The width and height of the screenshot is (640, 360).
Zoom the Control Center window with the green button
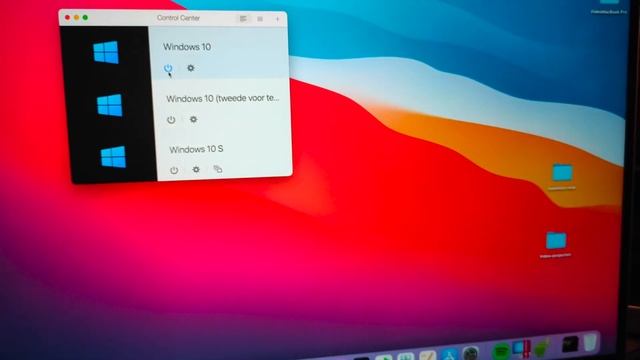point(85,18)
